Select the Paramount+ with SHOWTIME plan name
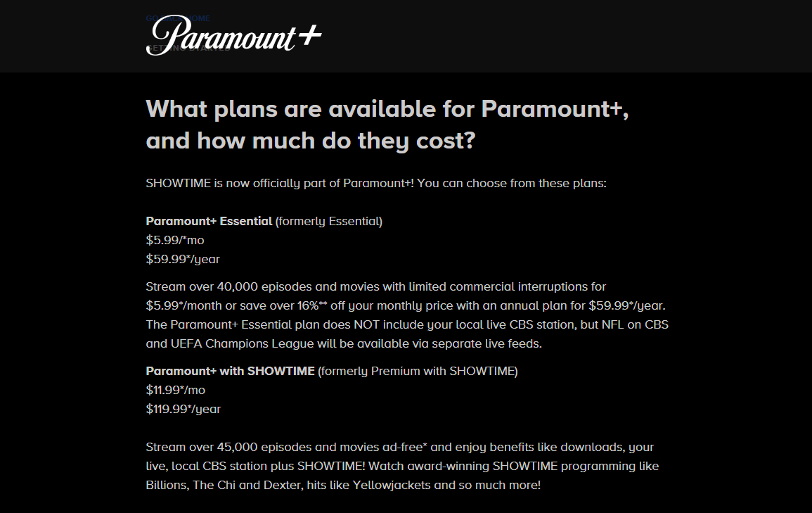 [230, 371]
